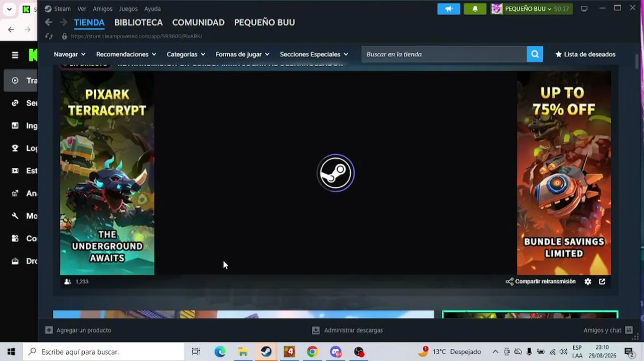Image resolution: width=644 pixels, height=361 pixels.
Task: Expand the Secciones Especiales dropdown
Action: pyautogui.click(x=314, y=54)
